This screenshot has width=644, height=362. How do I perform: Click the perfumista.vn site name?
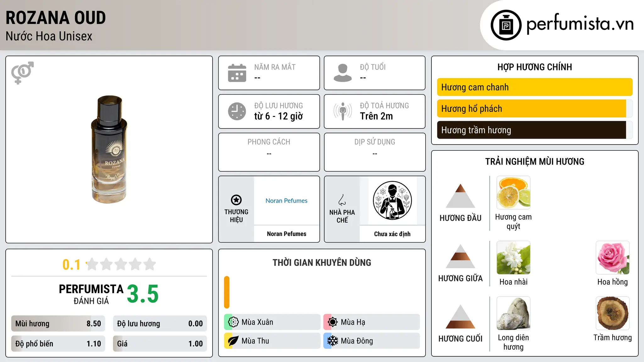[x=580, y=24]
